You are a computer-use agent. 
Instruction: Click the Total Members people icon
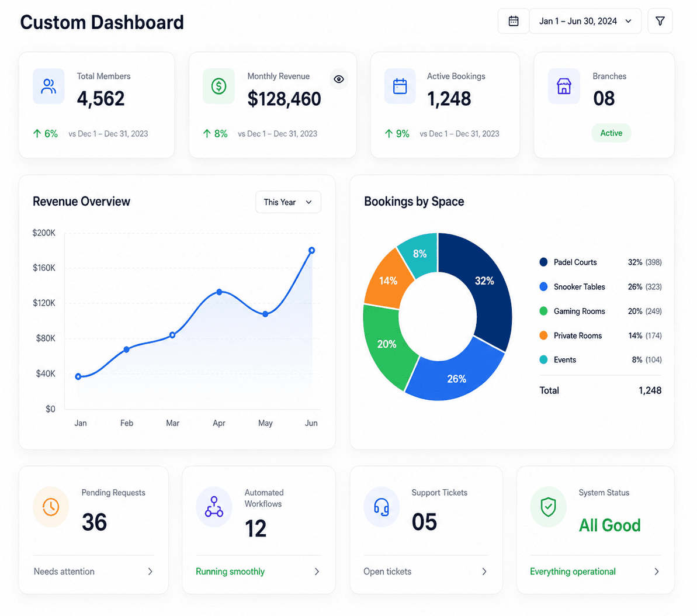coord(48,86)
